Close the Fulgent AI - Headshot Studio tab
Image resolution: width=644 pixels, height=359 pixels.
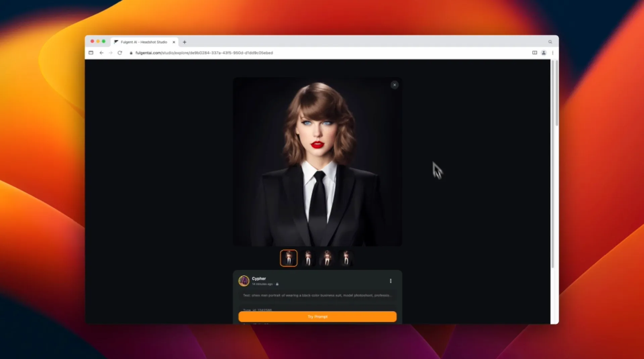tap(174, 42)
